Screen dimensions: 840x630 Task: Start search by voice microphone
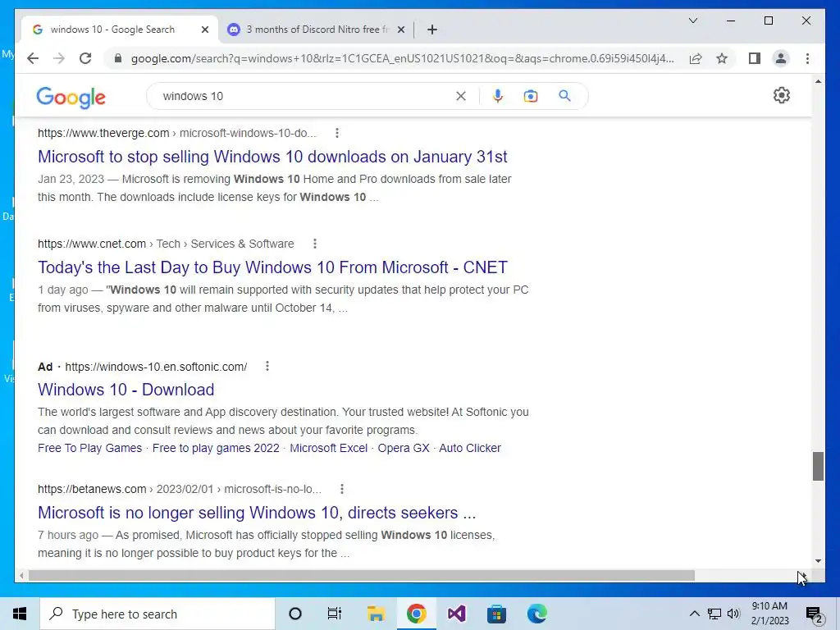pos(498,96)
